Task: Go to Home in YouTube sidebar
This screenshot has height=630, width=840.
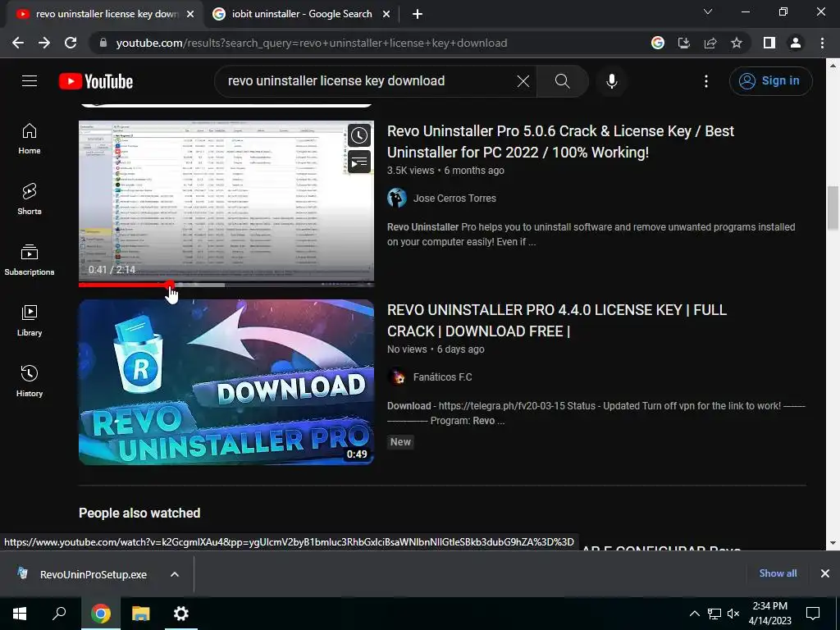Action: [30, 139]
